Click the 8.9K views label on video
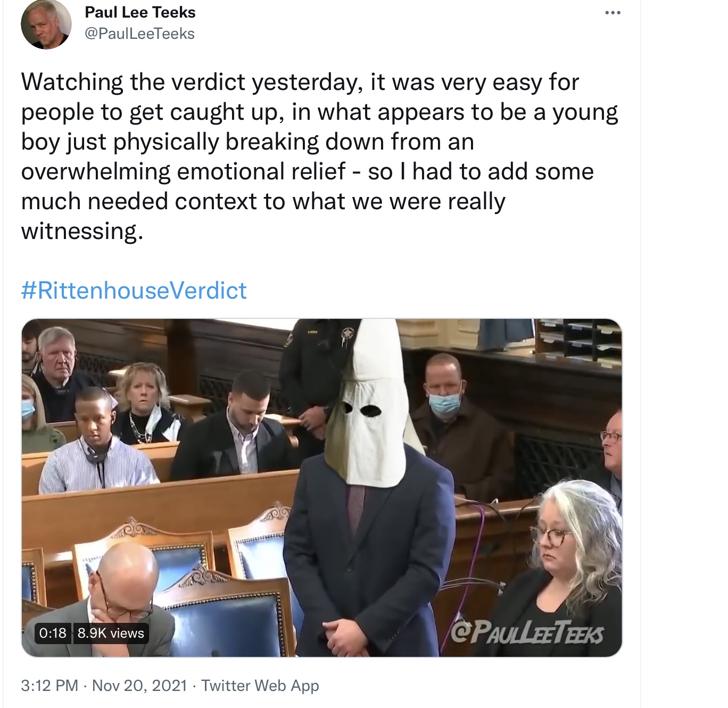Image resolution: width=728 pixels, height=708 pixels. 111,633
